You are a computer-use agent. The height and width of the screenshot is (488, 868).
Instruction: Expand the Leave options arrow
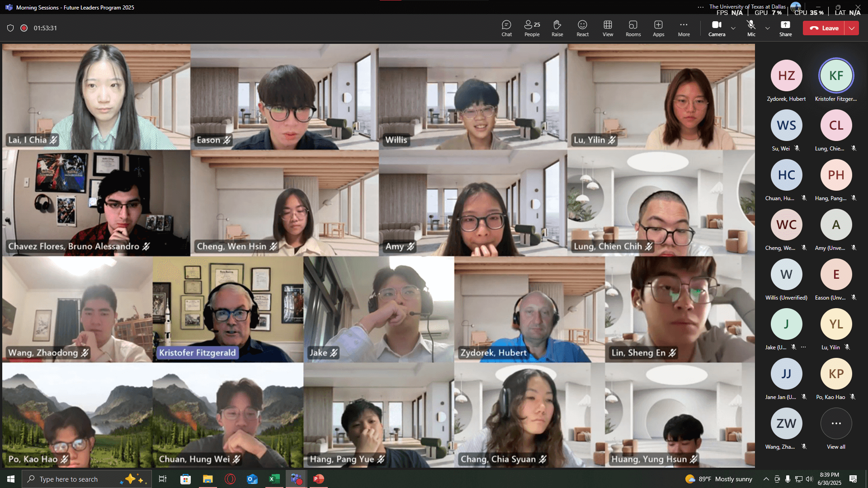point(852,28)
